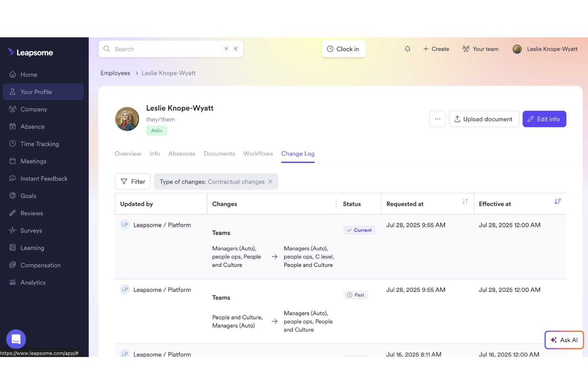Screen dimensions: 588x392
Task: Select the Instant Feedback icon
Action: (13, 178)
